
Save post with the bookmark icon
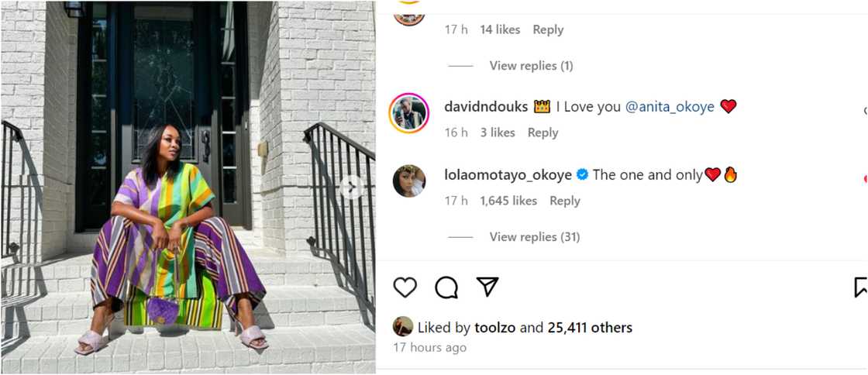coord(861,287)
